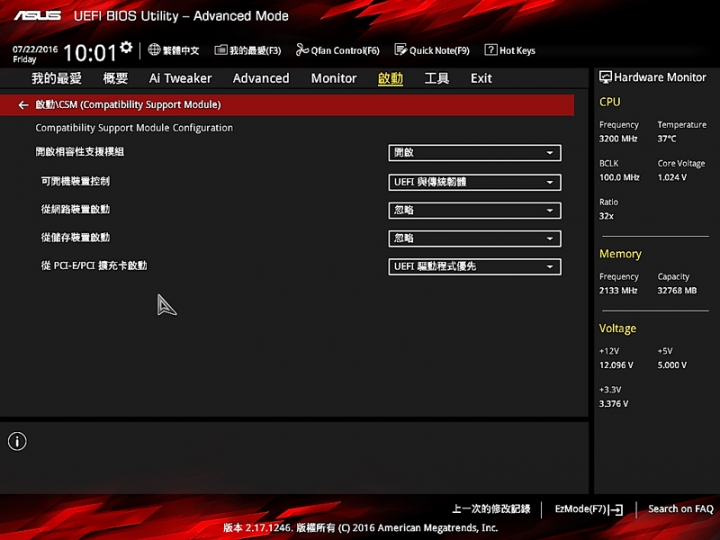Switch to EzMode(F7)
This screenshot has width=720, height=540.
tap(589, 509)
